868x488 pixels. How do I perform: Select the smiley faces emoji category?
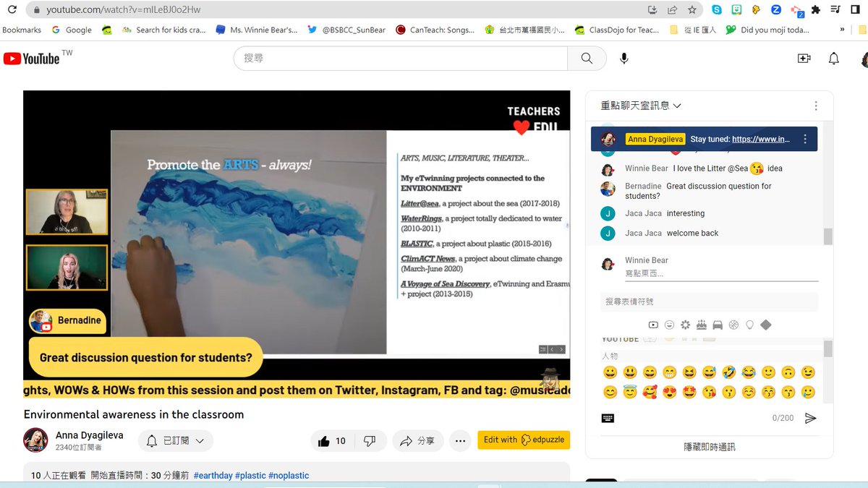pos(669,325)
